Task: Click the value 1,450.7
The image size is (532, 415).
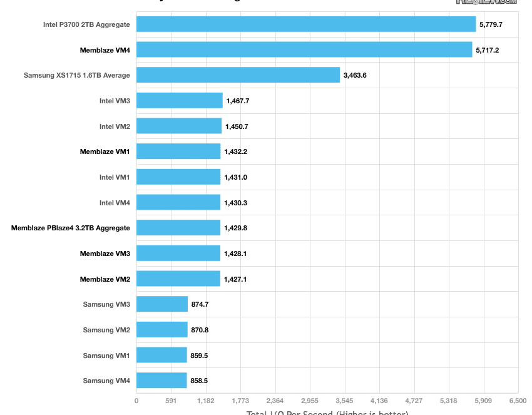Action: (237, 126)
